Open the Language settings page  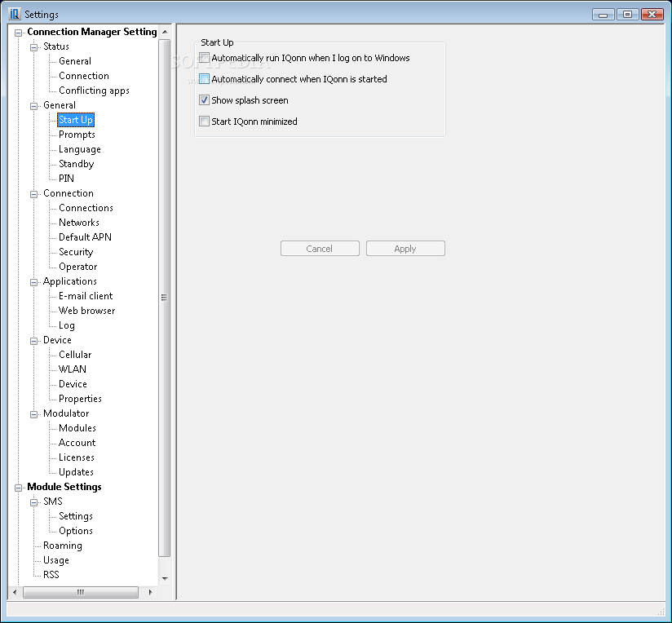[x=80, y=149]
